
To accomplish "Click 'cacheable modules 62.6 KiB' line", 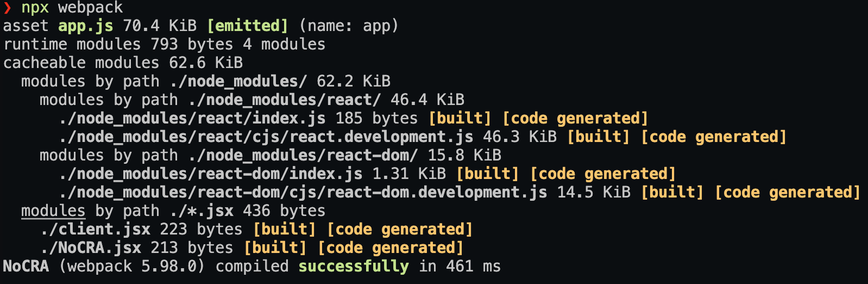I will 123,63.
